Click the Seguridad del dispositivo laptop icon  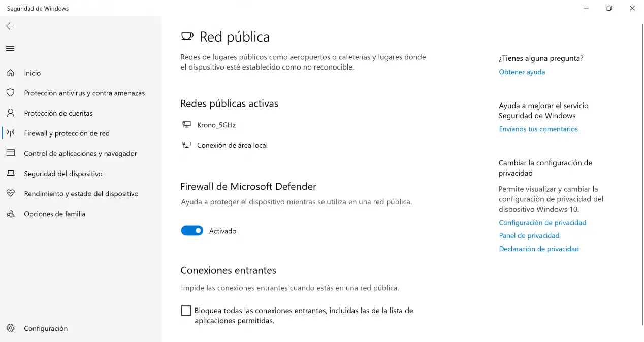click(x=10, y=174)
